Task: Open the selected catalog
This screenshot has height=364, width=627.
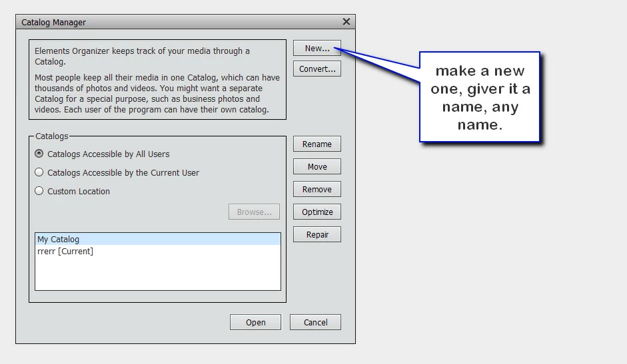Action: point(255,322)
